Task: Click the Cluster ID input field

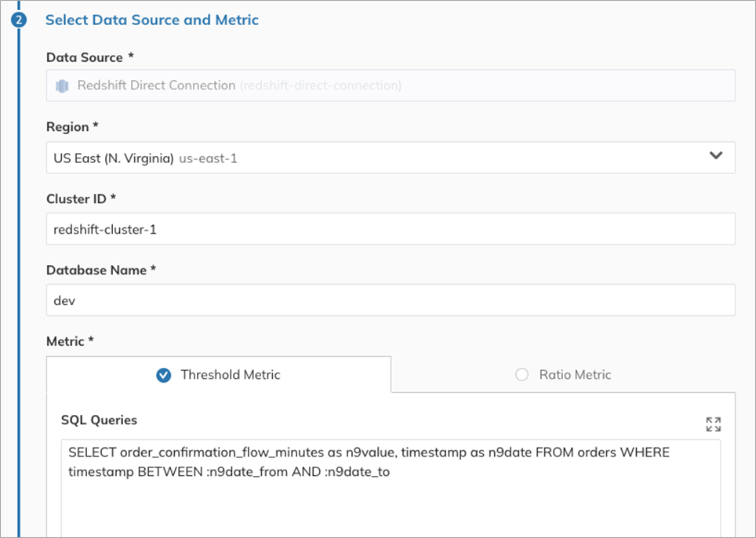Action: point(391,229)
